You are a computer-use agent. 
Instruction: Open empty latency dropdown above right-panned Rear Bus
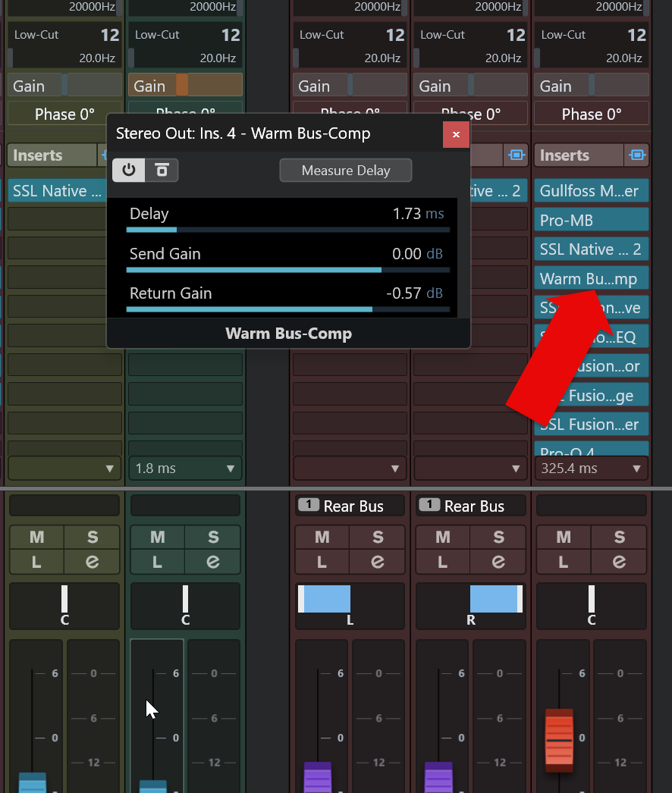point(470,469)
